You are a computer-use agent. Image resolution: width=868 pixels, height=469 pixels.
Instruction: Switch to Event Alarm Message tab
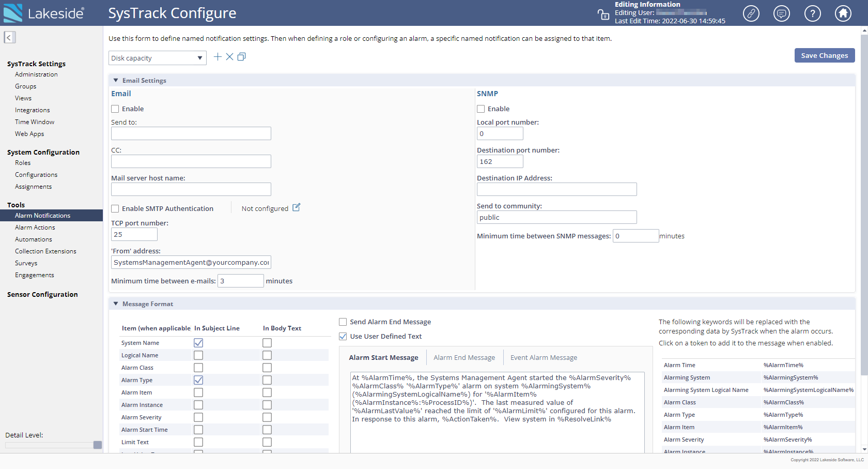[x=544, y=358]
